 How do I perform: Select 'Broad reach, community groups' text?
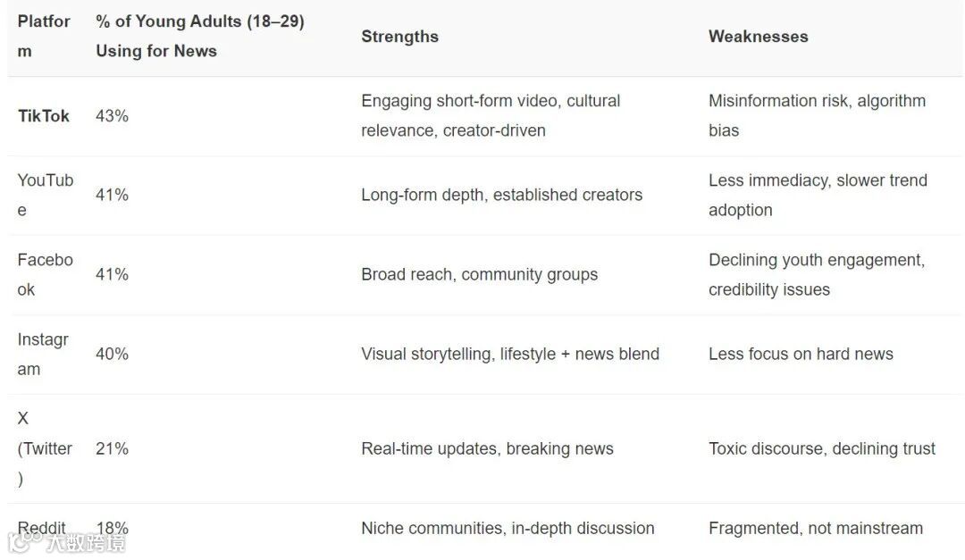coord(479,274)
